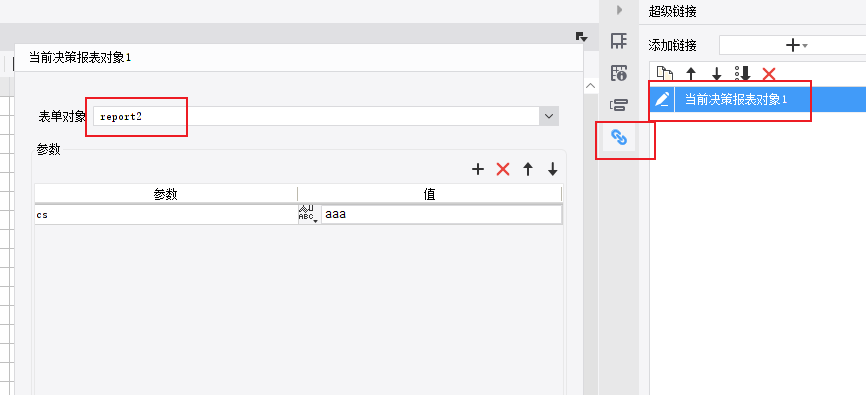Image resolution: width=866 pixels, height=395 pixels.
Task: Open the cell element panel icon
Action: tap(619, 40)
